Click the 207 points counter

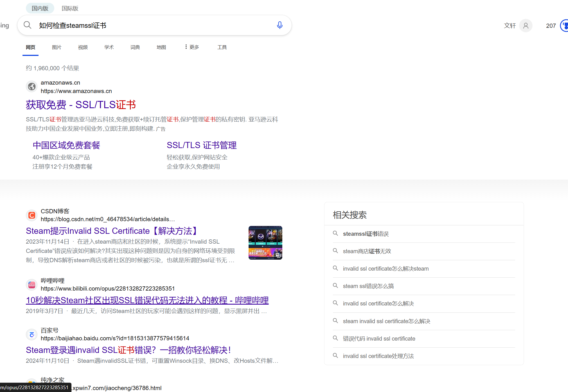(x=551, y=26)
